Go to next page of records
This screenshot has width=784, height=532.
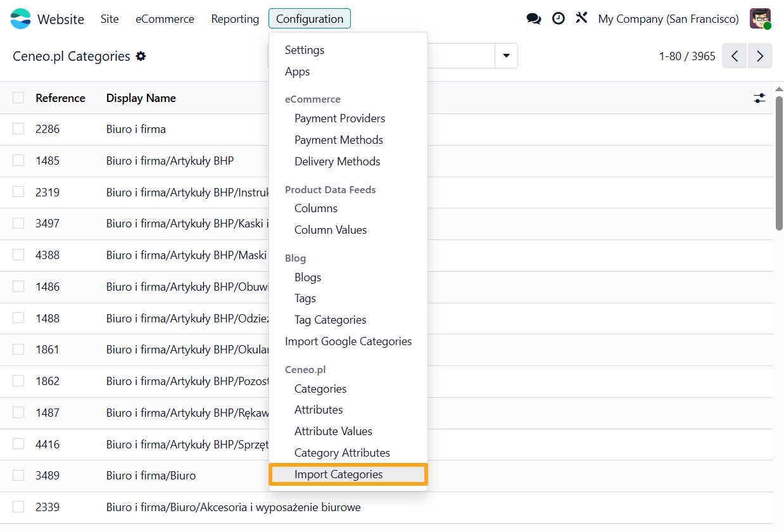760,56
